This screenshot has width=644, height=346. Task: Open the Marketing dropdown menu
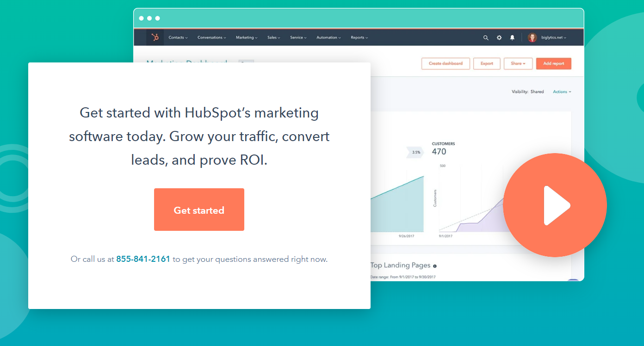[247, 37]
